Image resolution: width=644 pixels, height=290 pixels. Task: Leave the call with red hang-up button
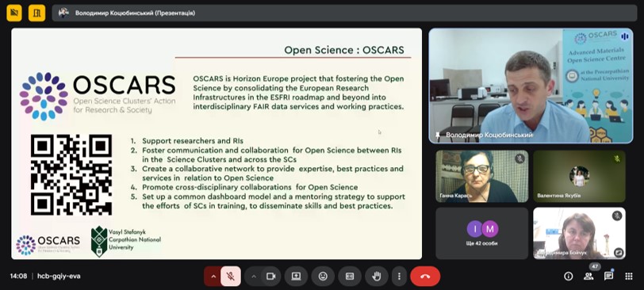tap(425, 277)
